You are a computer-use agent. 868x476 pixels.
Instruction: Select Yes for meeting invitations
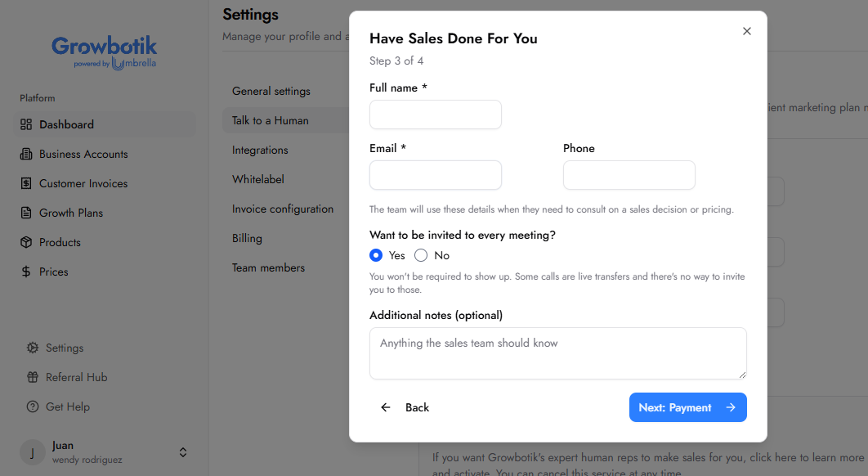pos(376,255)
